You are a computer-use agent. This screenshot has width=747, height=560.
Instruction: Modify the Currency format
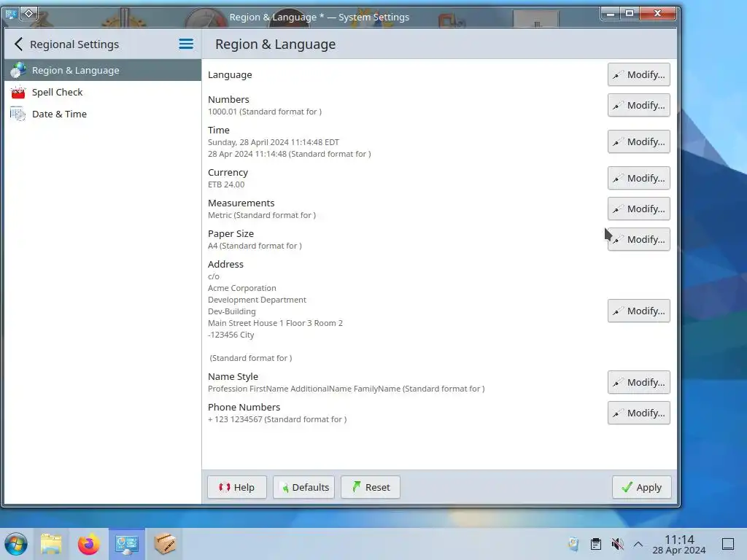638,178
